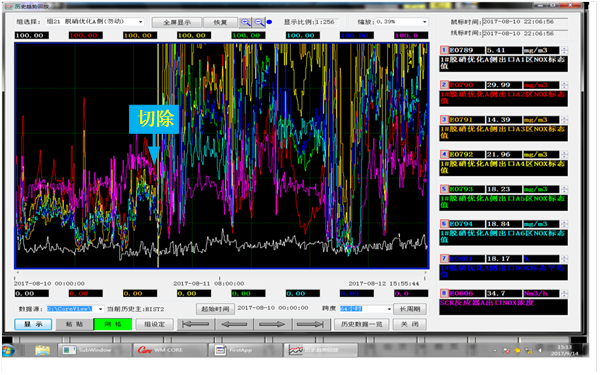This screenshot has height=375, width=600.
Task: Click the 起始时间 start time button
Action: point(215,309)
